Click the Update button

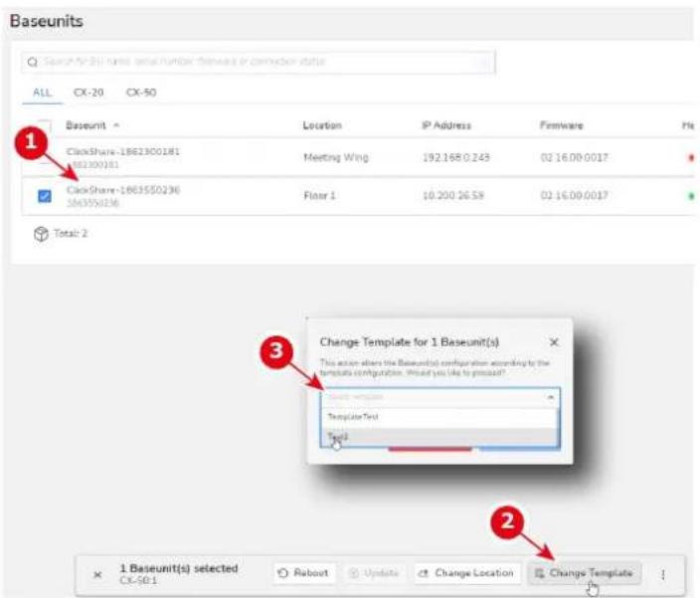tap(374, 573)
